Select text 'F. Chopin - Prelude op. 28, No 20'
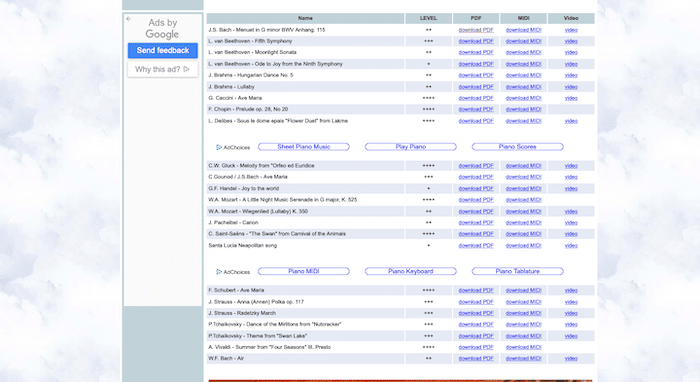The width and height of the screenshot is (700, 382). (248, 109)
